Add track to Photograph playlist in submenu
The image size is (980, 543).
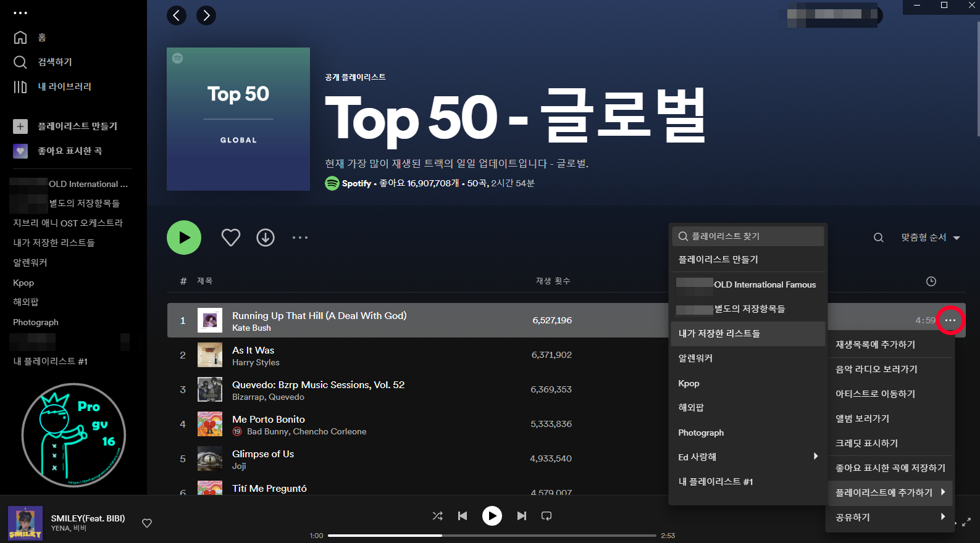pyautogui.click(x=748, y=433)
